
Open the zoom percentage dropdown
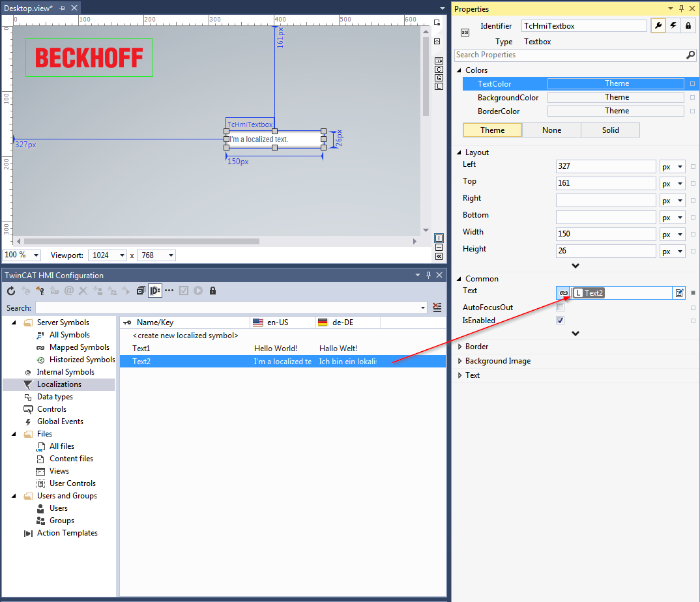tap(36, 255)
